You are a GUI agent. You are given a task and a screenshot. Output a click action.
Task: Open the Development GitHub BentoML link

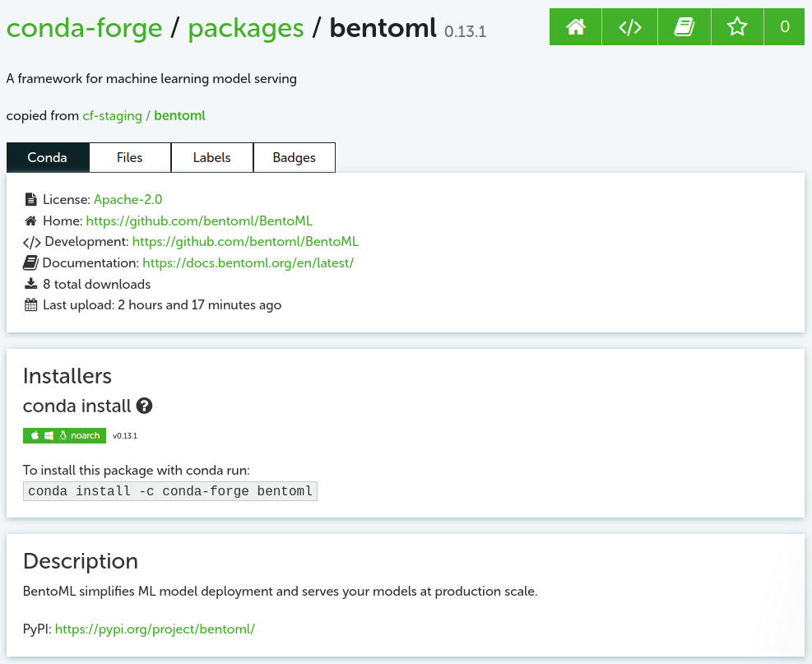[245, 242]
